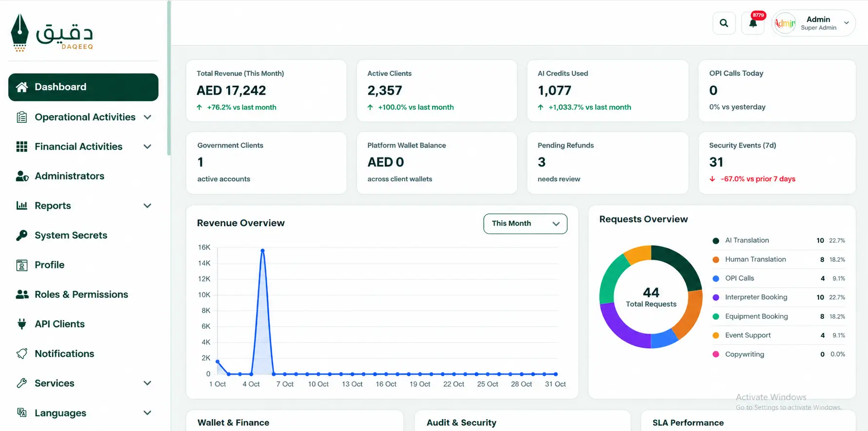
Task: Expand Operational Activities chevron
Action: [x=147, y=118]
